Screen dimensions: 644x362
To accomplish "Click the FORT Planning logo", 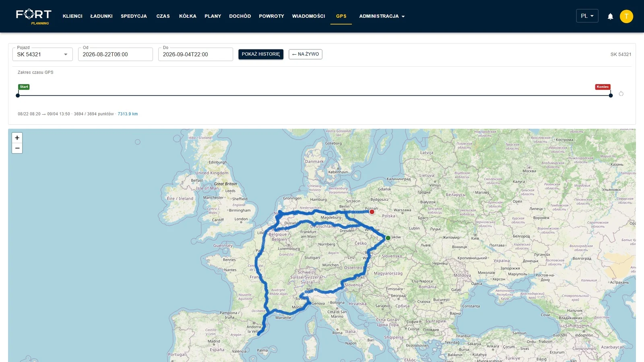I will point(34,16).
